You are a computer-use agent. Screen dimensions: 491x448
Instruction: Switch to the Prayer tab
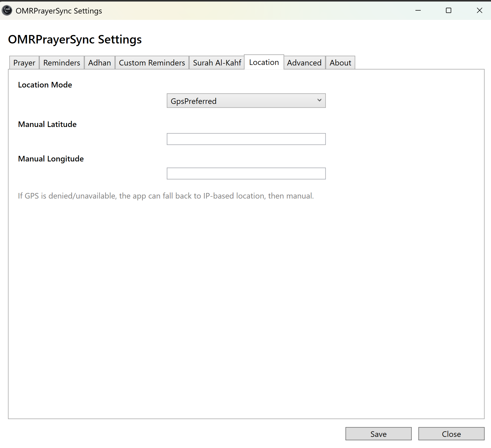tap(24, 63)
